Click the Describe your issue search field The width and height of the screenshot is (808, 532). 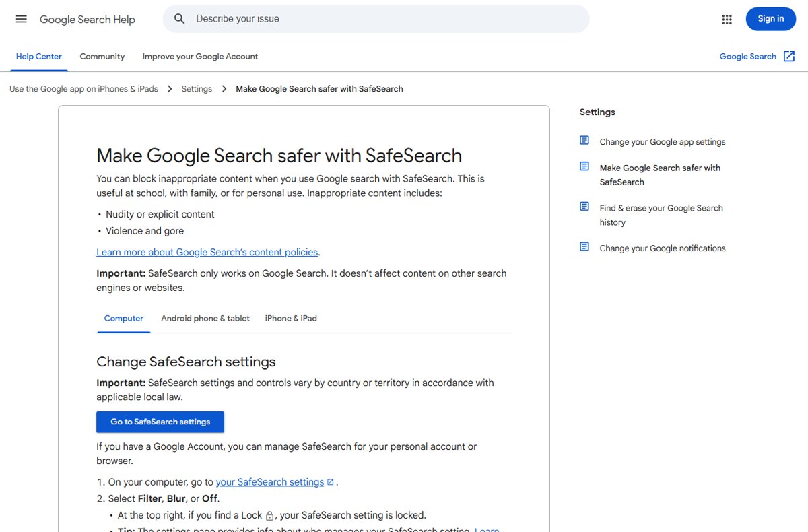click(376, 19)
